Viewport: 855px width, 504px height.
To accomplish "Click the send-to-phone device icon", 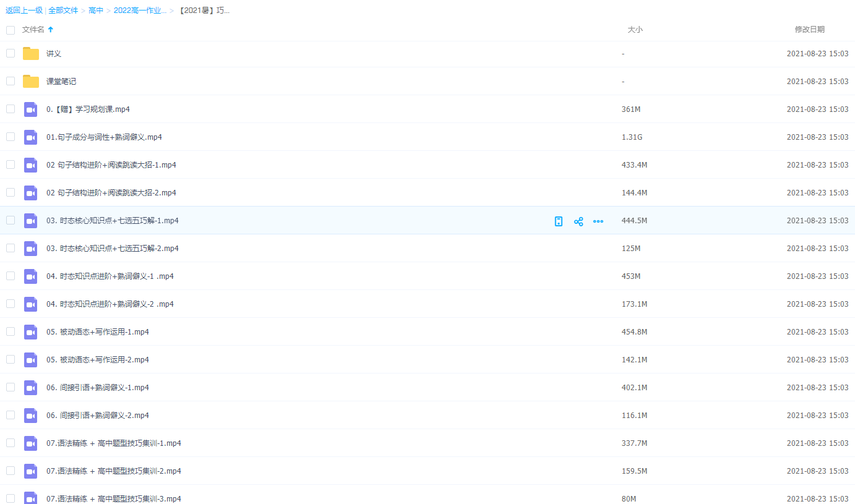I will click(x=559, y=221).
